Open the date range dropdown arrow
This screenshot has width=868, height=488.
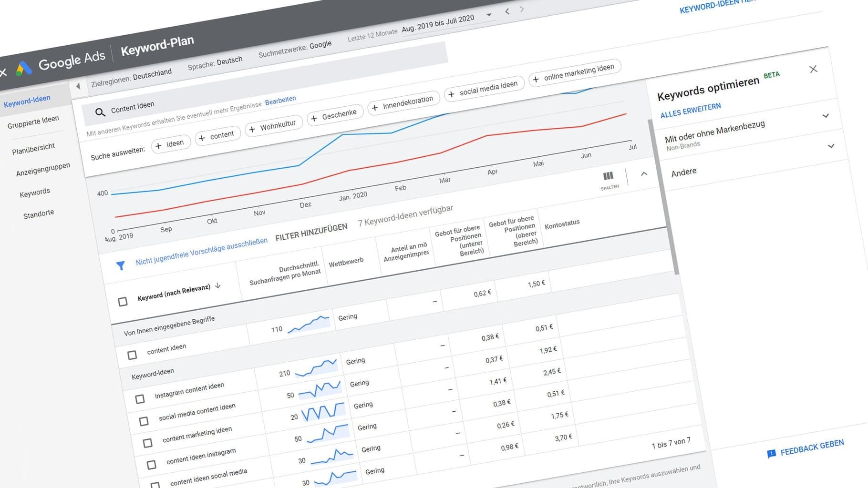point(489,15)
